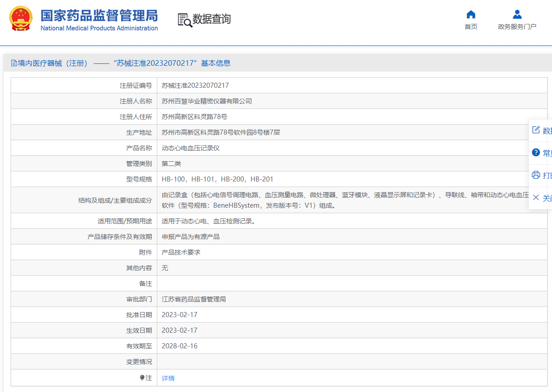Click the printer icon to print
Image resolution: width=552 pixels, height=392 pixels.
click(535, 175)
